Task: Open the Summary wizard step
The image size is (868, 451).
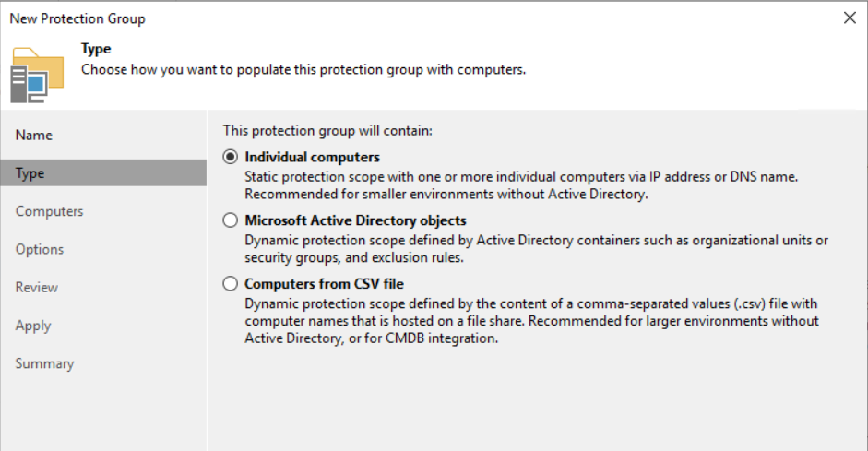Action: coord(44,363)
